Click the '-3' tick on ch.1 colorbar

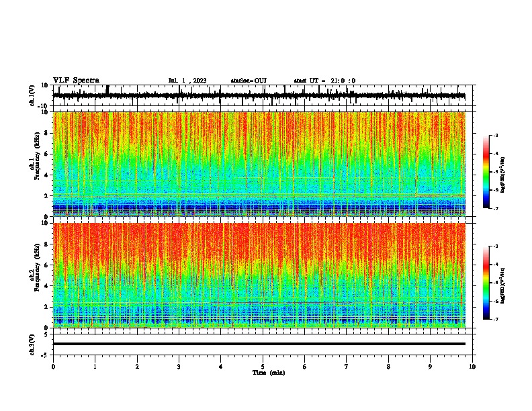pyautogui.click(x=496, y=136)
